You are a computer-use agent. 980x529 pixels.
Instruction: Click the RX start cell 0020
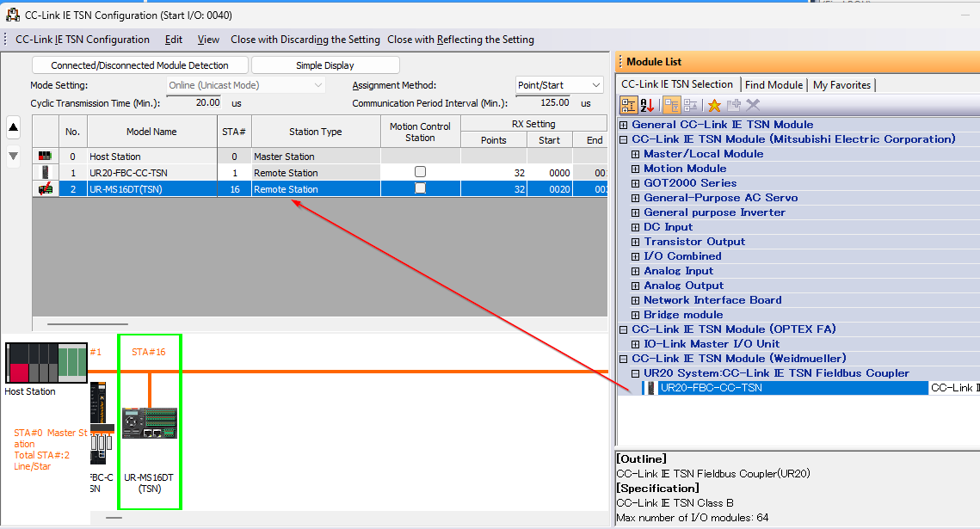(x=550, y=188)
